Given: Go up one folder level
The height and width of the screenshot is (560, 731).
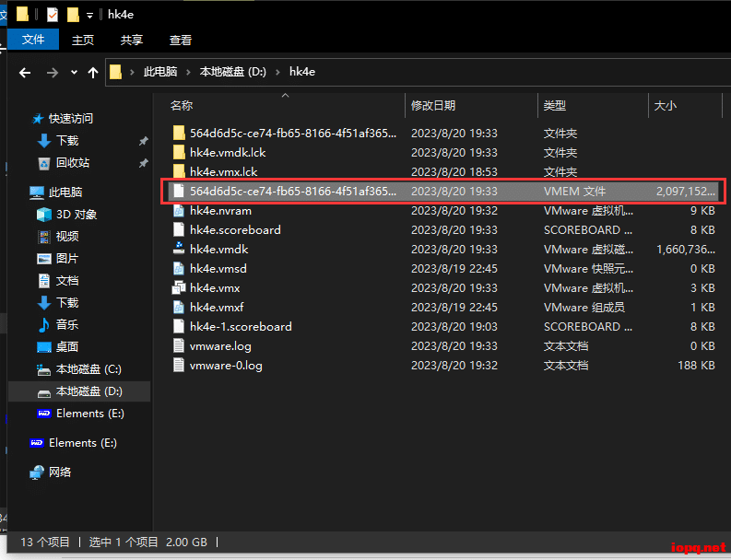Looking at the screenshot, I should click(x=93, y=72).
